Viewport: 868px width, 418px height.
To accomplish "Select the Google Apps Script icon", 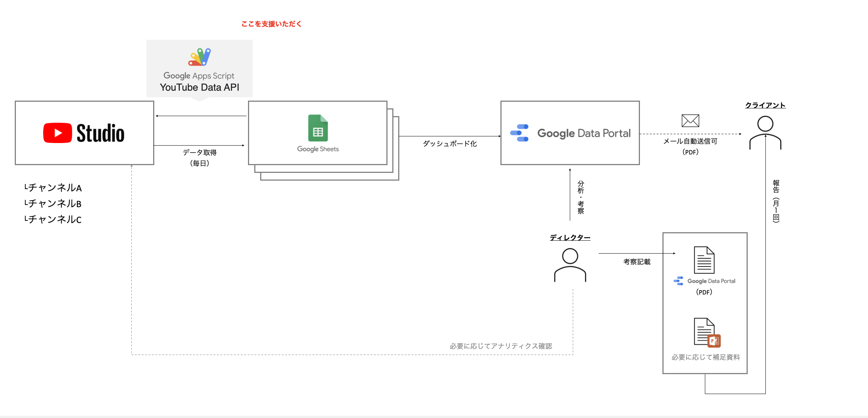I will coord(200,57).
